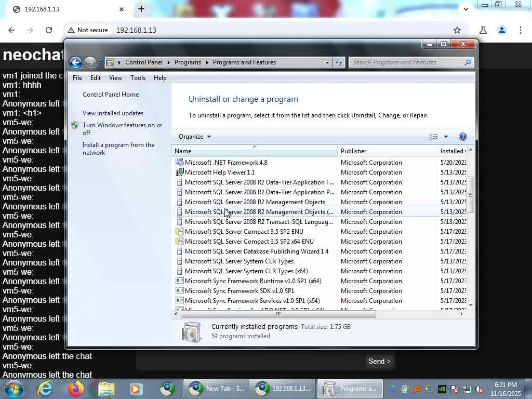
Task: Select Microsoft Help Viewer 1.1 icon
Action: (x=179, y=172)
